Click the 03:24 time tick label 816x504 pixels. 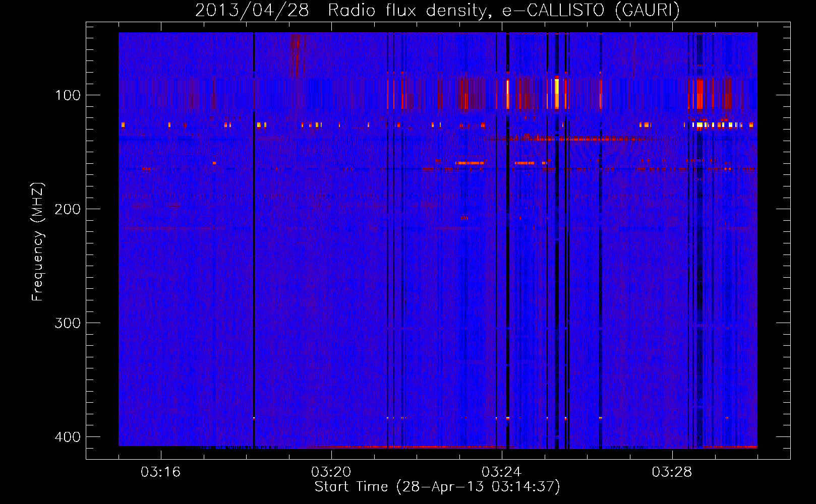502,472
